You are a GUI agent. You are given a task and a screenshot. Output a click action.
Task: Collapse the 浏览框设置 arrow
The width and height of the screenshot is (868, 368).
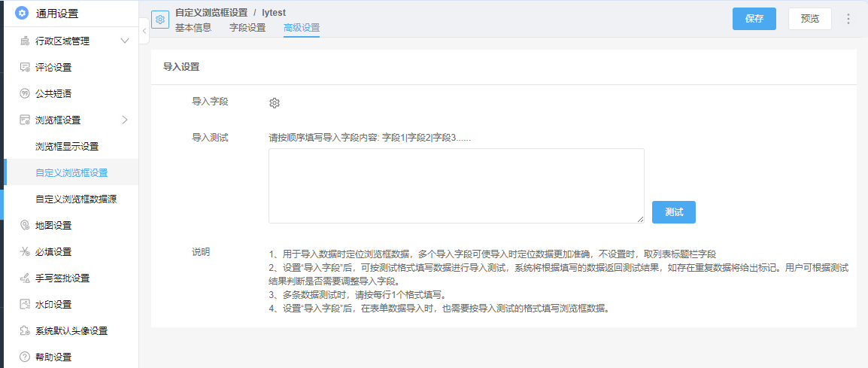[x=125, y=120]
